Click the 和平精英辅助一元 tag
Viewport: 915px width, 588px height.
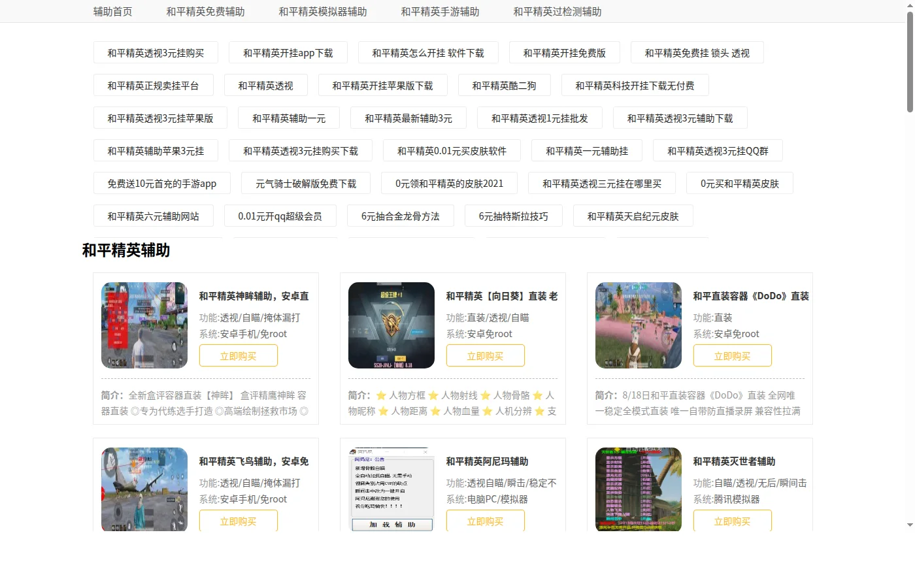point(289,118)
